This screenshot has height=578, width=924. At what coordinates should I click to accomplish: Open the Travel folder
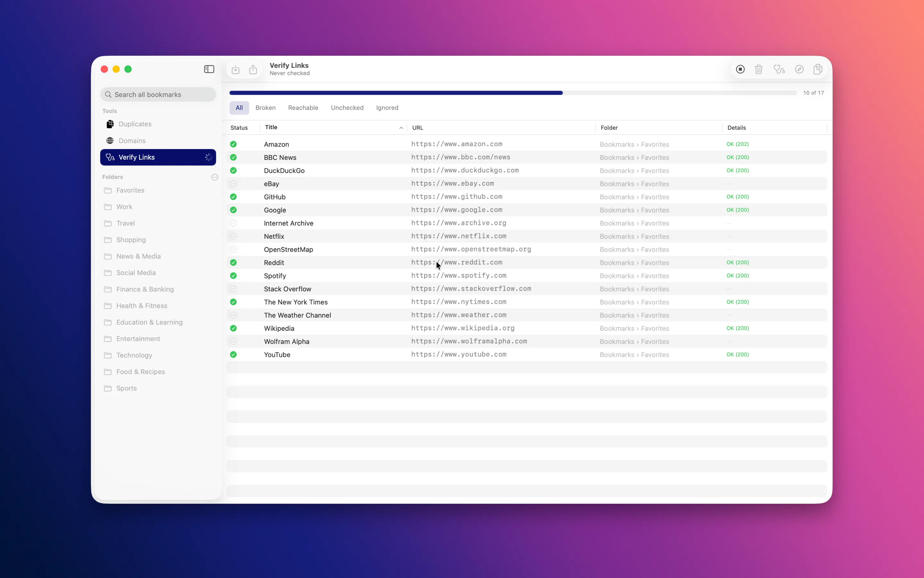pyautogui.click(x=158, y=223)
